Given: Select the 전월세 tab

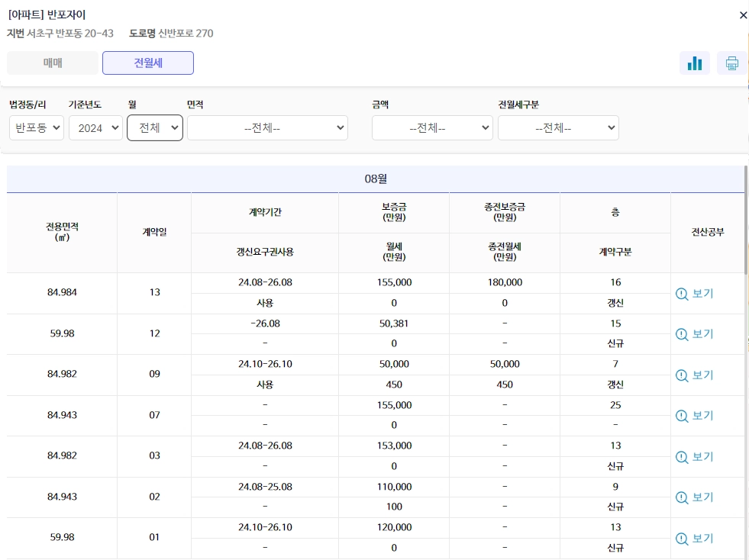Looking at the screenshot, I should pyautogui.click(x=147, y=63).
